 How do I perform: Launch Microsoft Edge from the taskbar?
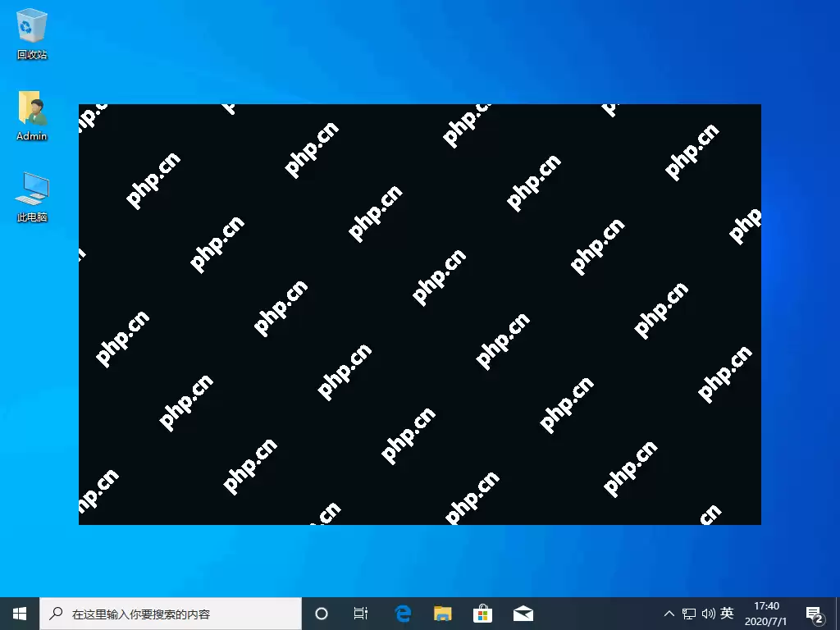tap(402, 613)
